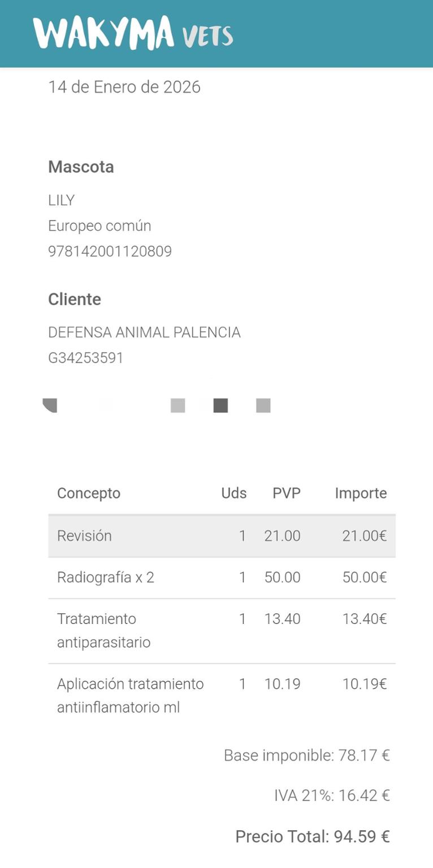Click the PVP column header
Image resolution: width=433 pixels, height=868 pixels.
coord(286,493)
